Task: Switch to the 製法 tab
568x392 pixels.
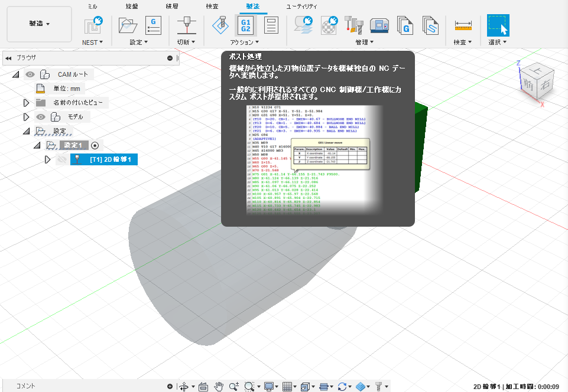Action: pos(253,6)
